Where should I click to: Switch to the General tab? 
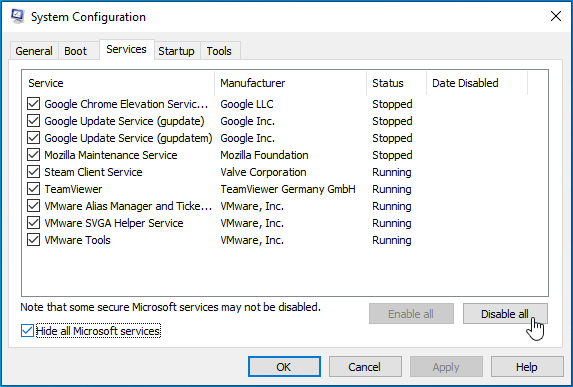pyautogui.click(x=34, y=51)
